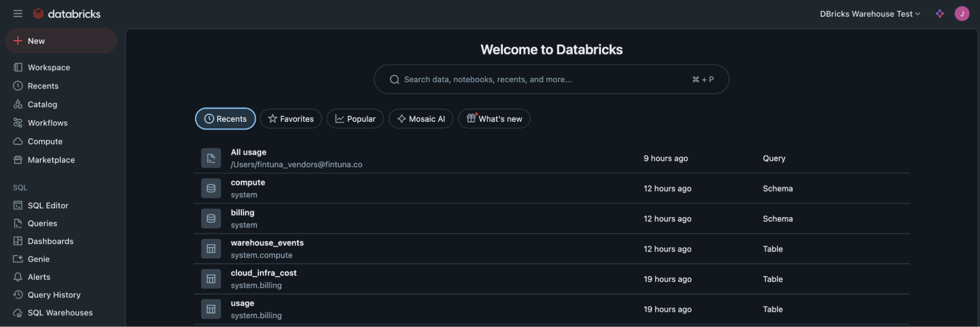Open SQL Editor
Image resolution: width=980 pixels, height=327 pixels.
click(48, 206)
